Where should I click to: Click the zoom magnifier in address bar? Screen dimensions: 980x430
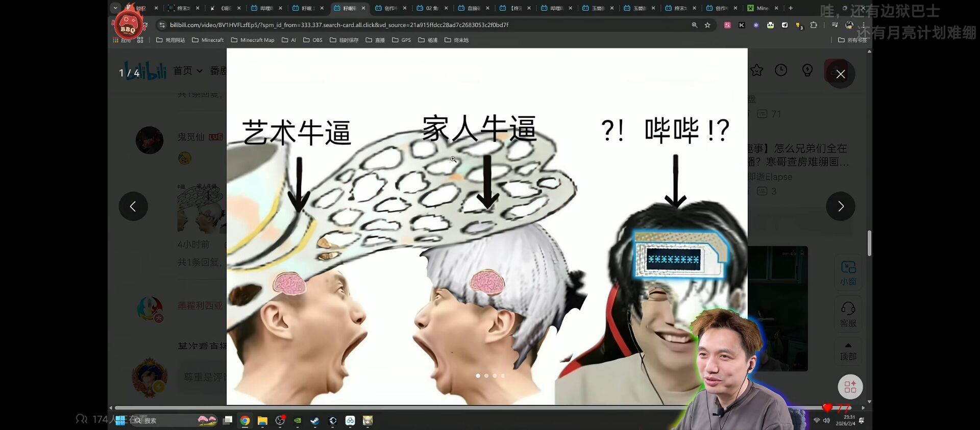click(694, 25)
